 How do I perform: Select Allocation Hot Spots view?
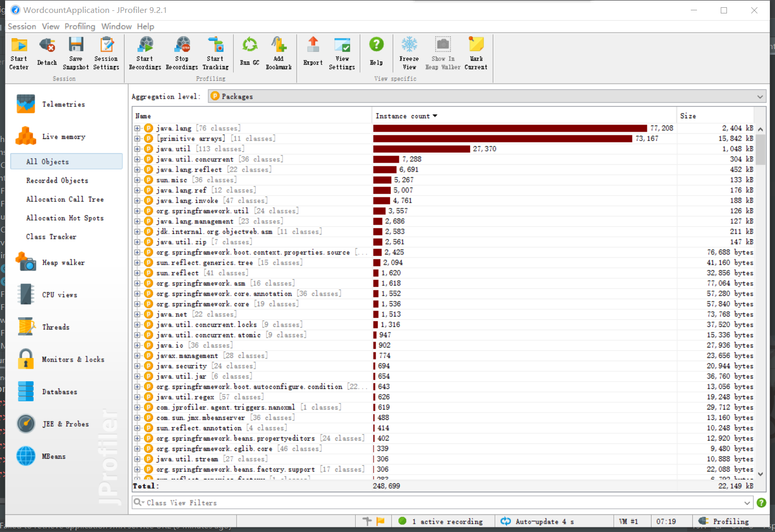pyautogui.click(x=65, y=218)
